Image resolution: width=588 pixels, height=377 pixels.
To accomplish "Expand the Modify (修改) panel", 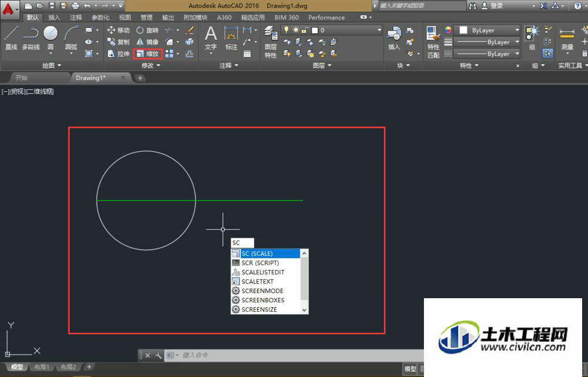I will tap(151, 65).
